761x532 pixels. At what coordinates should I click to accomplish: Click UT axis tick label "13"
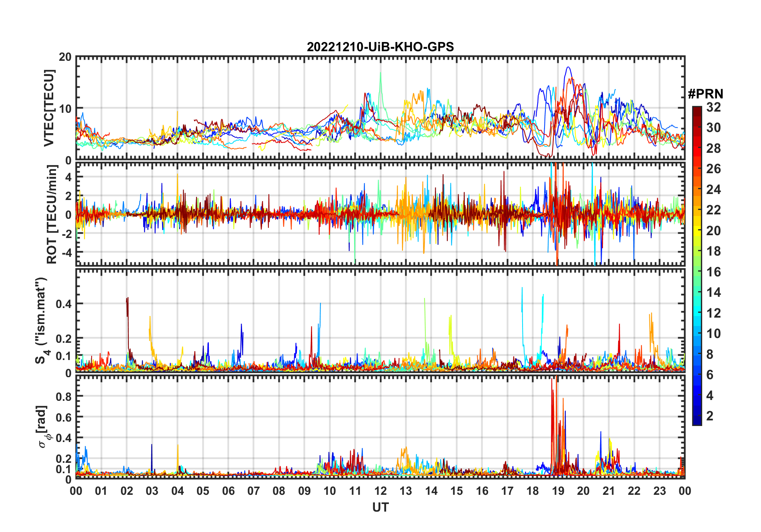pos(406,491)
